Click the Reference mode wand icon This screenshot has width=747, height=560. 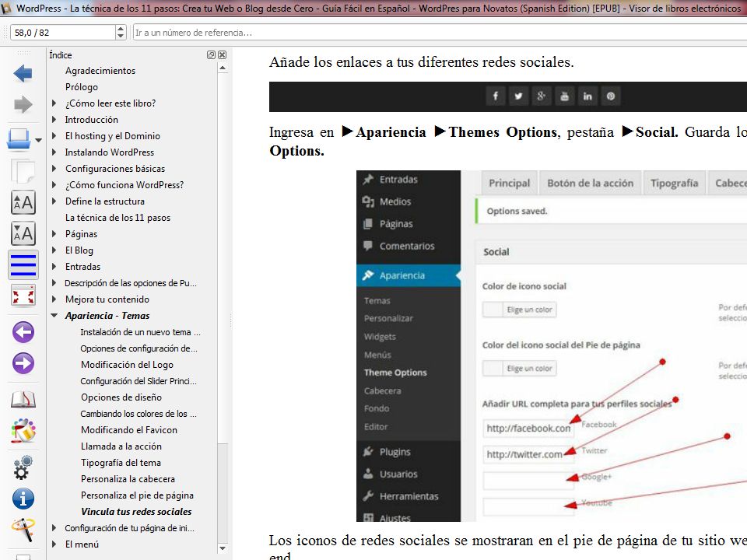23,530
